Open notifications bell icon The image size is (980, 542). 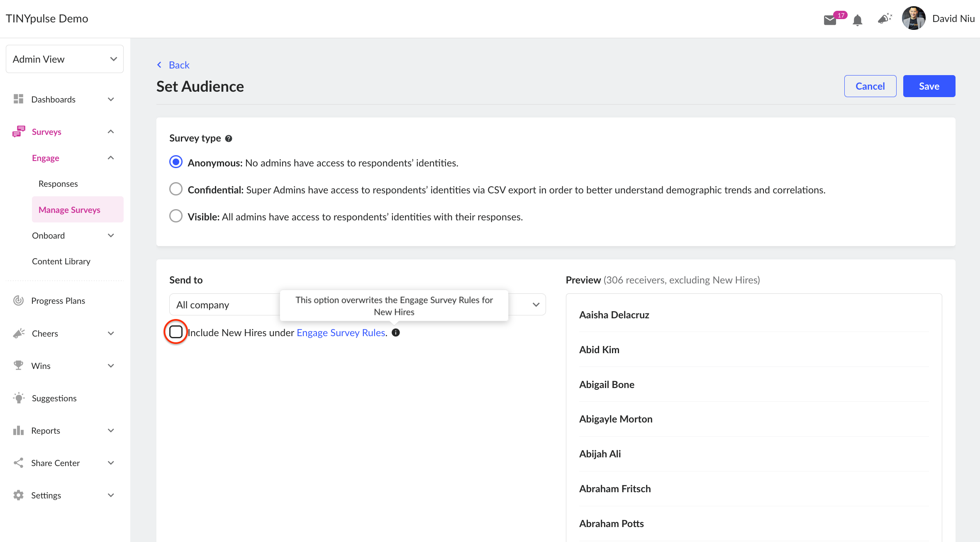pyautogui.click(x=858, y=20)
